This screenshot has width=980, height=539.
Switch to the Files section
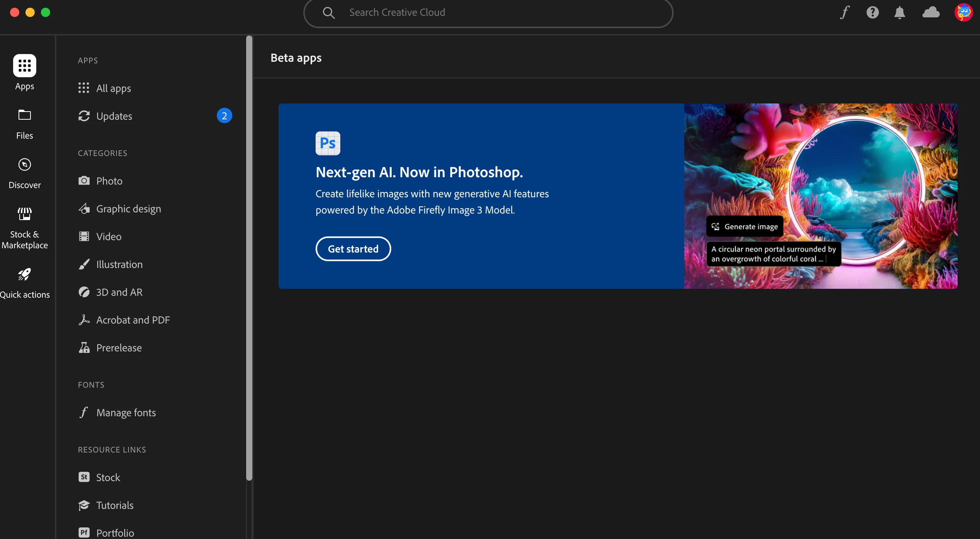point(25,124)
